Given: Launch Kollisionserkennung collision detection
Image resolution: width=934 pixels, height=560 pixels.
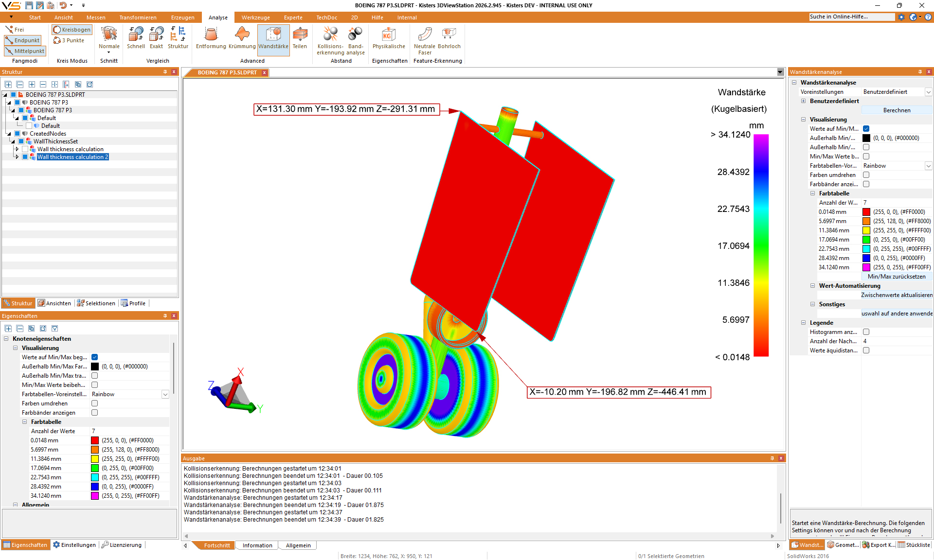Looking at the screenshot, I should pyautogui.click(x=330, y=41).
